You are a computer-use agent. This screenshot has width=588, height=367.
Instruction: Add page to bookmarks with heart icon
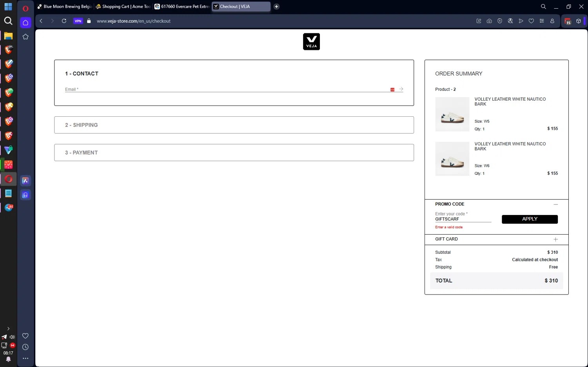531,21
